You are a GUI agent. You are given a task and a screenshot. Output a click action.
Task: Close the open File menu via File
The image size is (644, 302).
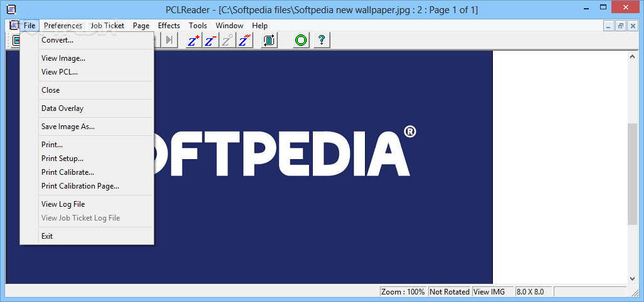(29, 26)
